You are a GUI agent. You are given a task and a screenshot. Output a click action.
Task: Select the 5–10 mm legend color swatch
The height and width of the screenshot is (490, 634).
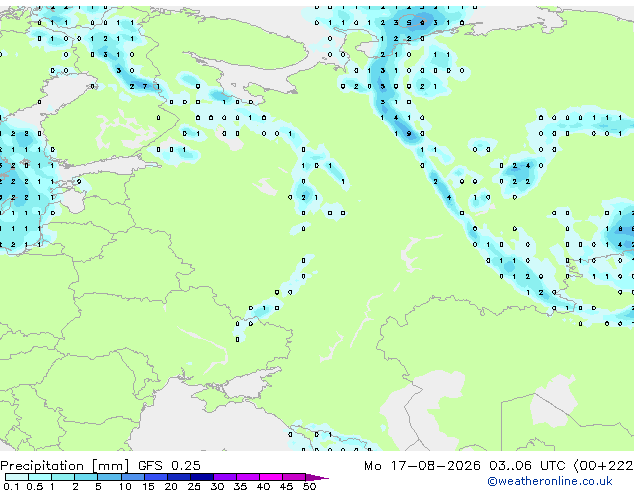tap(109, 477)
